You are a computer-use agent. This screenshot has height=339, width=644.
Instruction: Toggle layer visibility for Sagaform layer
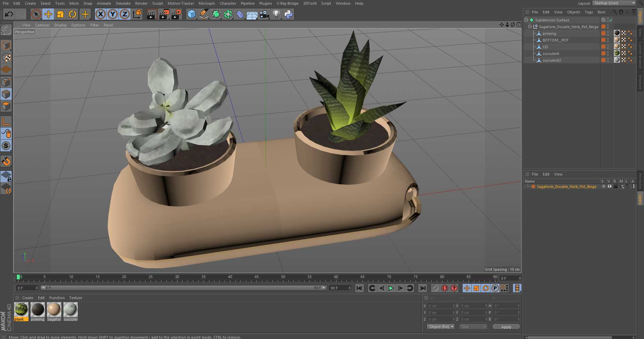click(x=609, y=186)
